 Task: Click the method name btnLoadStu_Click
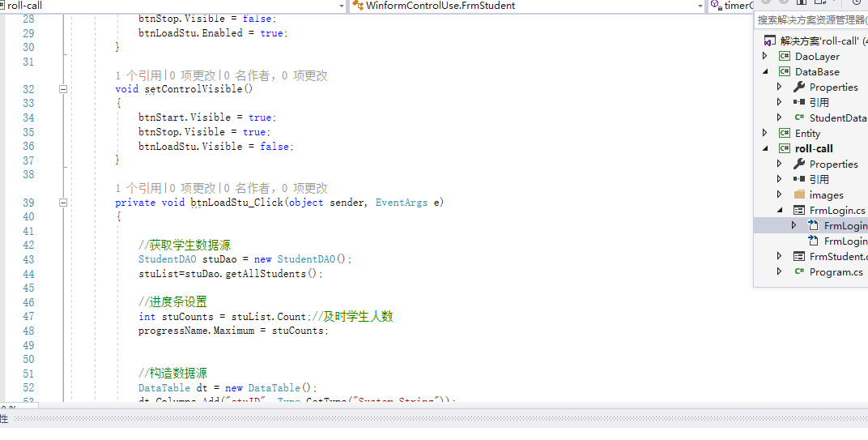tap(237, 203)
